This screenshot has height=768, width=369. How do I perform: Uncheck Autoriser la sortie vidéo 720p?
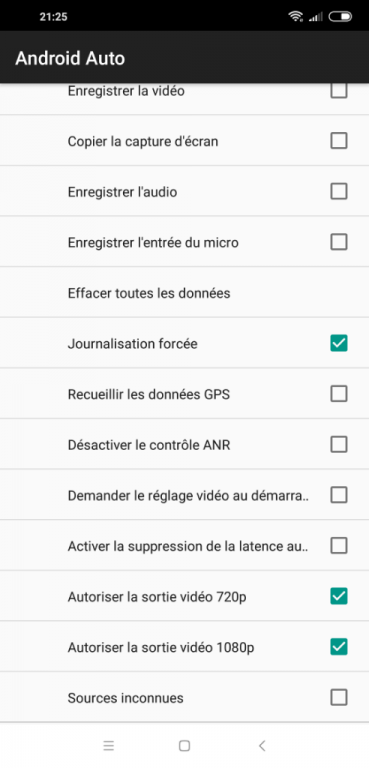339,597
